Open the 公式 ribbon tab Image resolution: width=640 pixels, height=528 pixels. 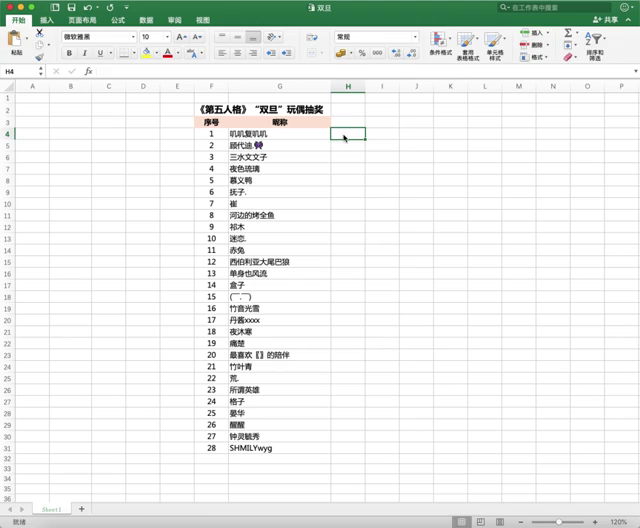(118, 20)
